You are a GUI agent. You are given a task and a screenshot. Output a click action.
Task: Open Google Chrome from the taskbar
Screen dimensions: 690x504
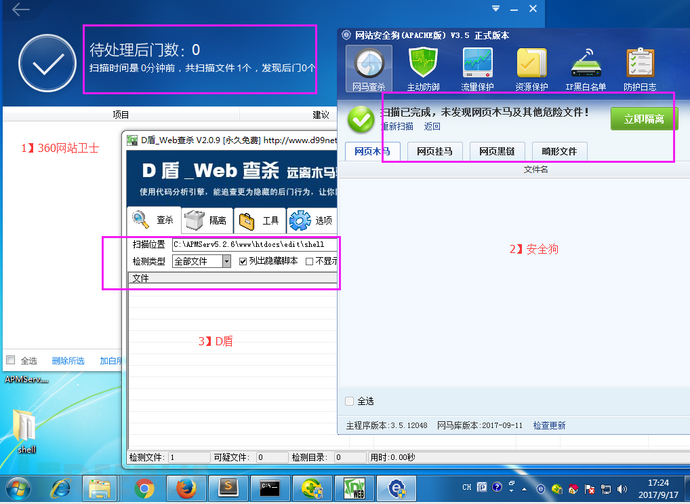coord(144,489)
